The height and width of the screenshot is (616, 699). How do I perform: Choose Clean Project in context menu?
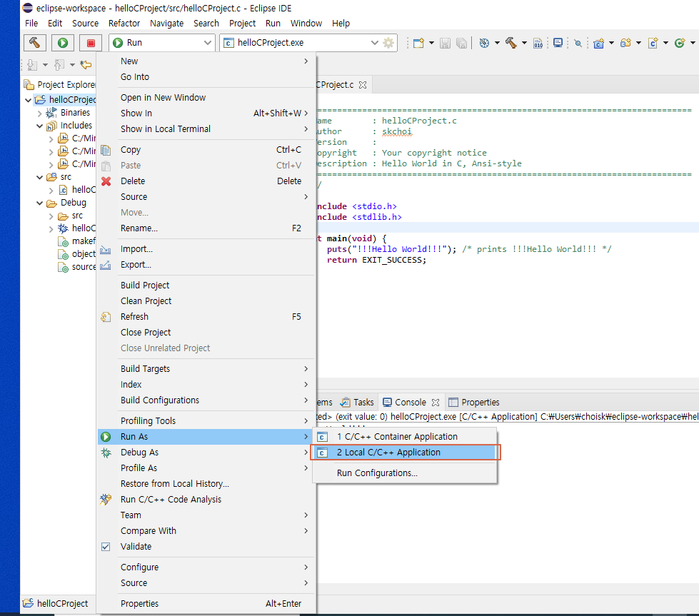[x=206, y=301]
